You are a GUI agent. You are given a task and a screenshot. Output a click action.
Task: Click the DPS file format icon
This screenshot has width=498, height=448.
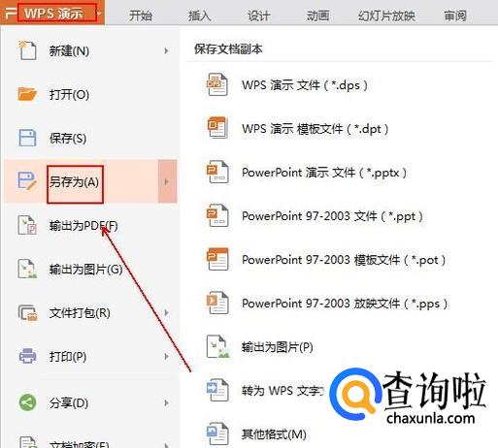point(217,84)
